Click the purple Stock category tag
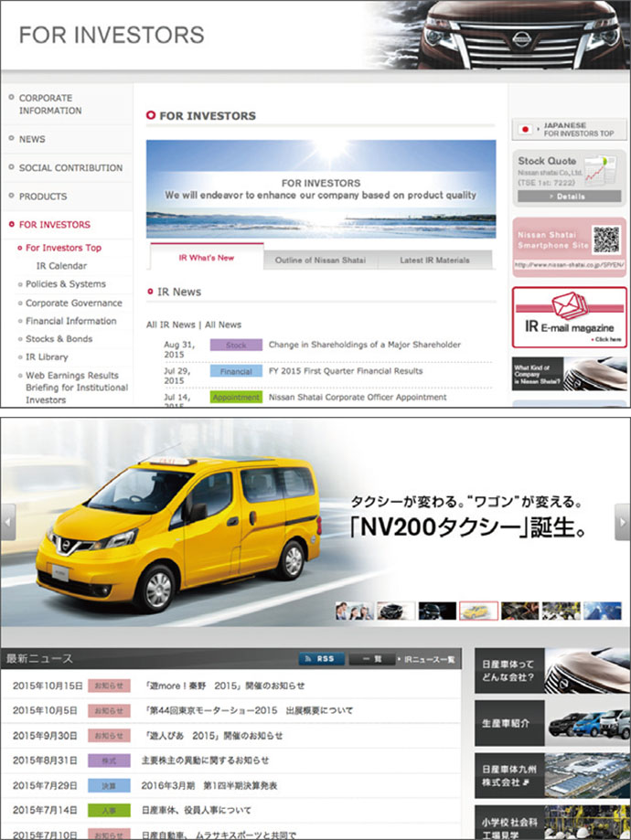This screenshot has width=631, height=840. [x=236, y=345]
